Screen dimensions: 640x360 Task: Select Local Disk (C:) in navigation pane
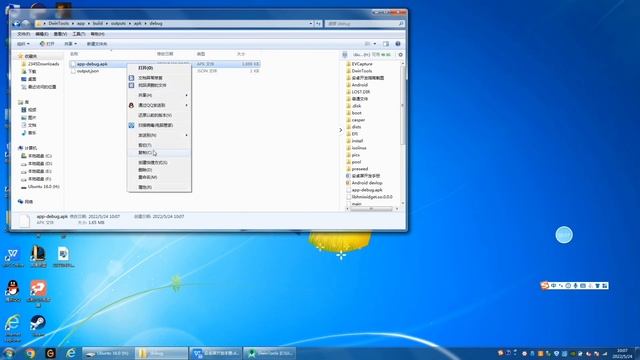(36, 156)
